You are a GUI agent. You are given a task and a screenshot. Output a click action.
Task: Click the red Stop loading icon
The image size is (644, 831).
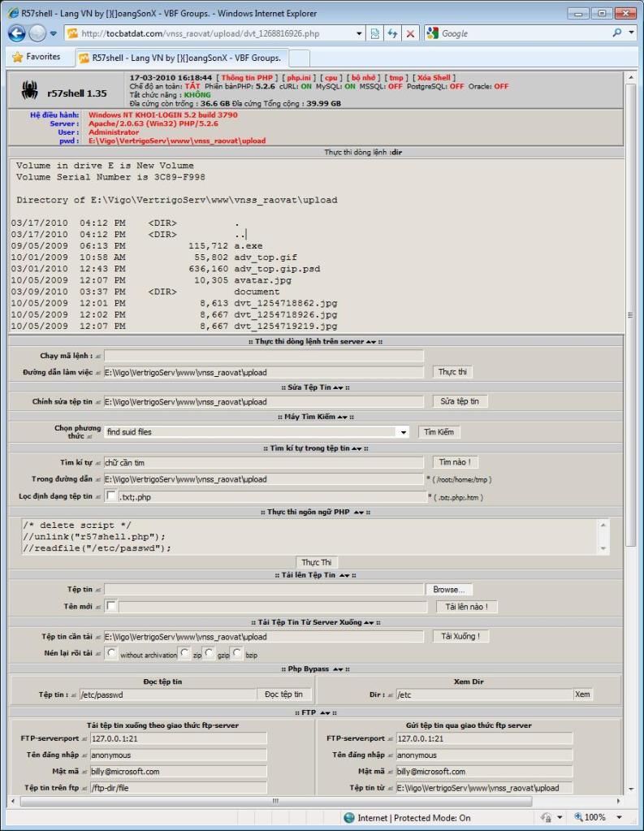click(410, 33)
